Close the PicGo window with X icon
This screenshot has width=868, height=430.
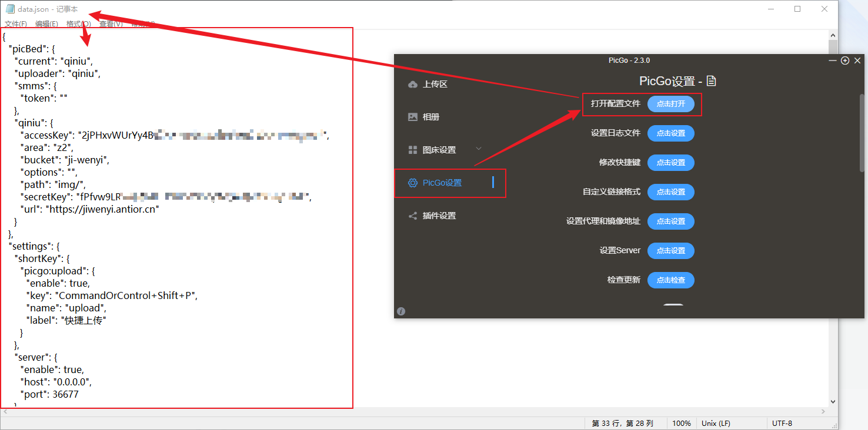pyautogui.click(x=857, y=61)
